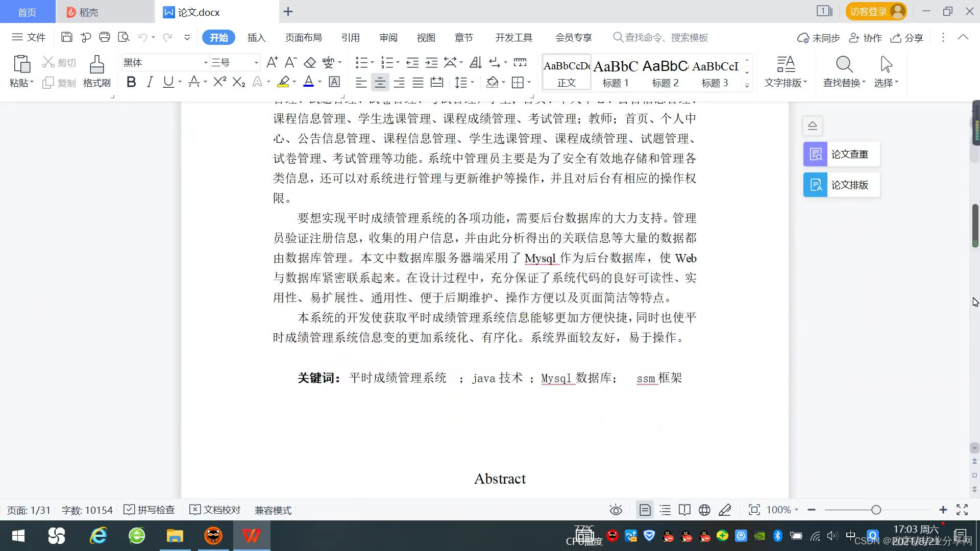980x551 pixels.
Task: Click 分享 share button
Action: (x=907, y=38)
